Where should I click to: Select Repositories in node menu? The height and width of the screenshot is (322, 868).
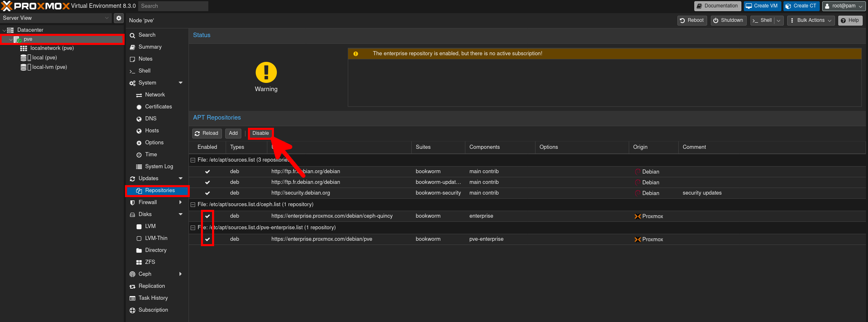tap(157, 190)
